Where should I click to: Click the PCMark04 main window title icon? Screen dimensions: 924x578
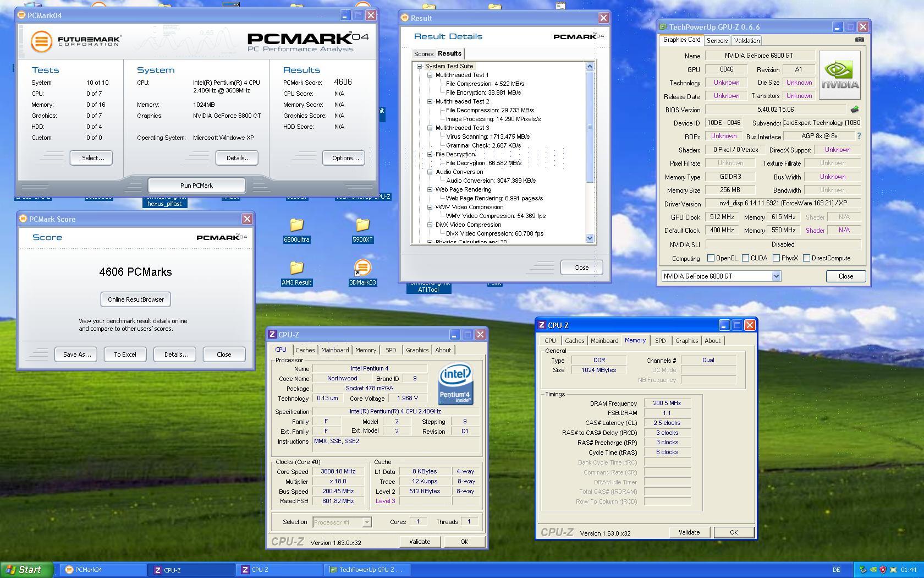click(x=21, y=15)
